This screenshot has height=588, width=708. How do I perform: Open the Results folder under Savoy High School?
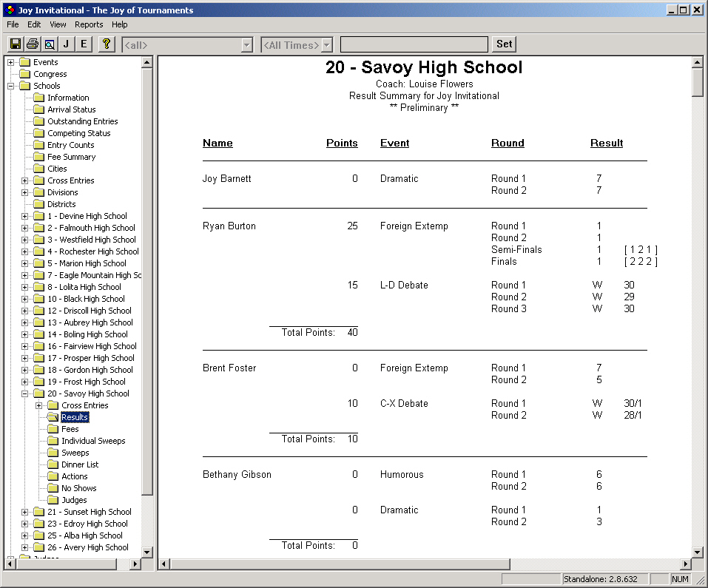click(76, 416)
